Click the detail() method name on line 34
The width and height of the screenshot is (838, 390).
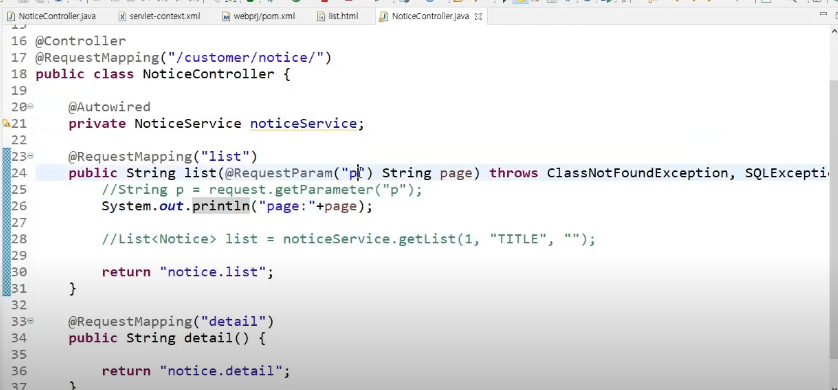208,338
